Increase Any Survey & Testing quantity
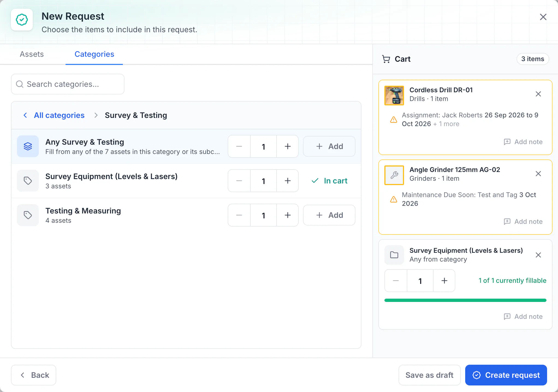558x392 pixels. (x=287, y=146)
